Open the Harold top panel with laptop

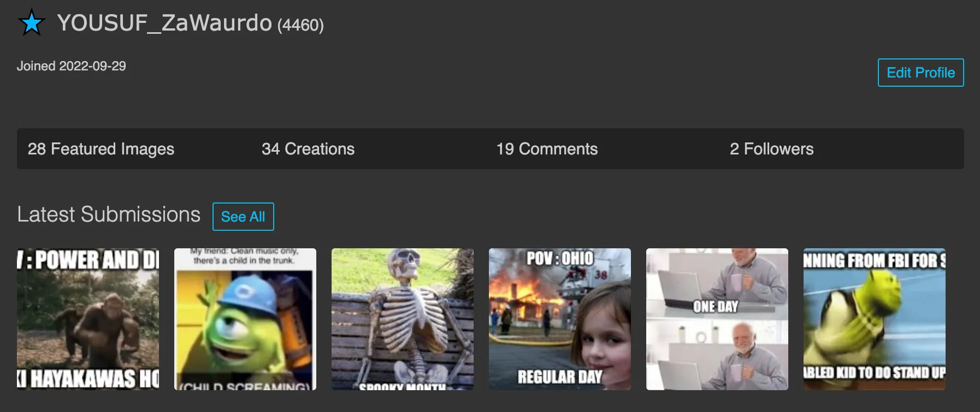pyautogui.click(x=717, y=284)
